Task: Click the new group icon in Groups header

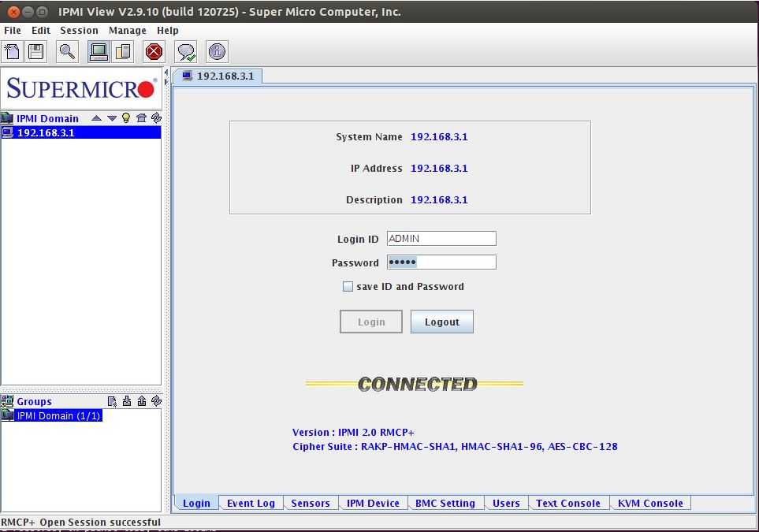Action: click(x=112, y=401)
